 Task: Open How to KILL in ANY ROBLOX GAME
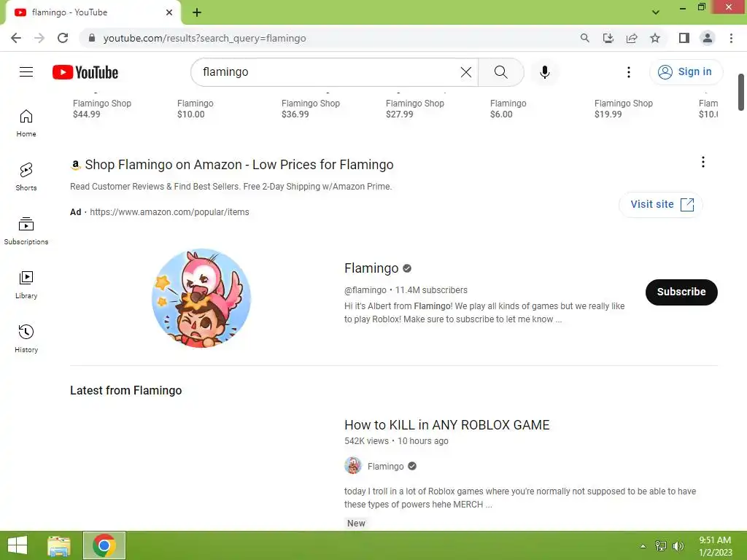447,425
